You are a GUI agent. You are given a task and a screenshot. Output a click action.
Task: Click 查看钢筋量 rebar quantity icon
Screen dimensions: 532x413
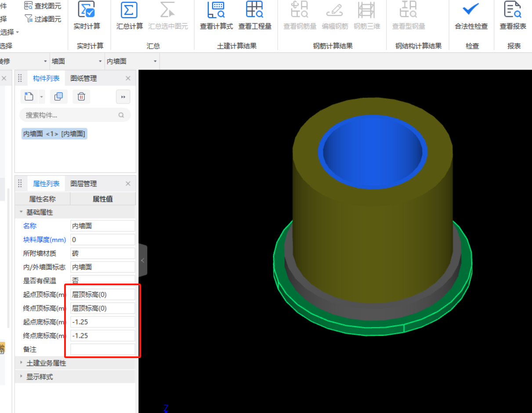300,16
